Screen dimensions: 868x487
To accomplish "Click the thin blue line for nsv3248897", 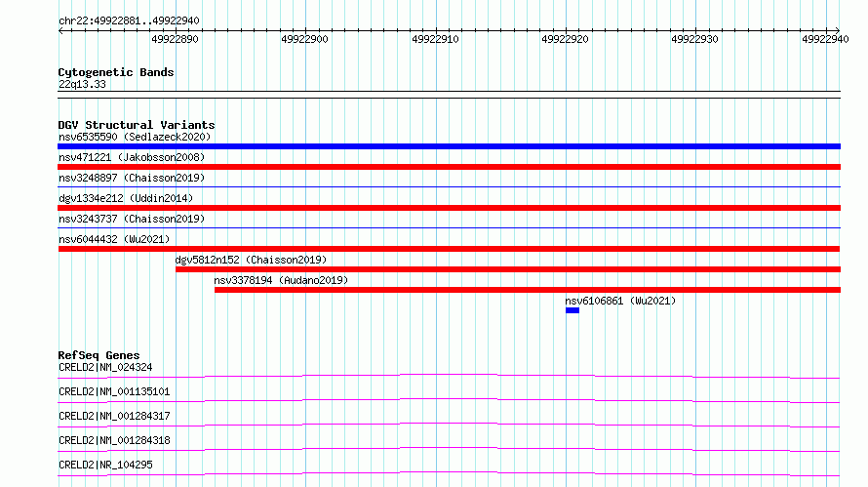I will (x=449, y=186).
